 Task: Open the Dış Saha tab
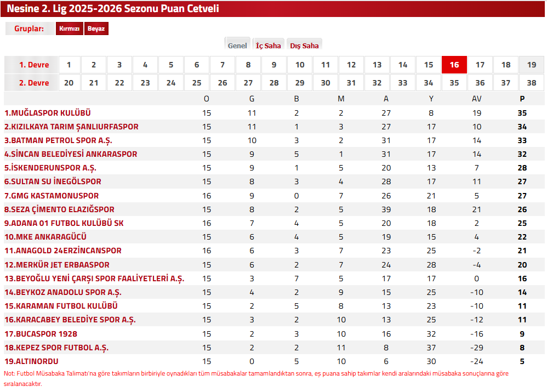[304, 46]
